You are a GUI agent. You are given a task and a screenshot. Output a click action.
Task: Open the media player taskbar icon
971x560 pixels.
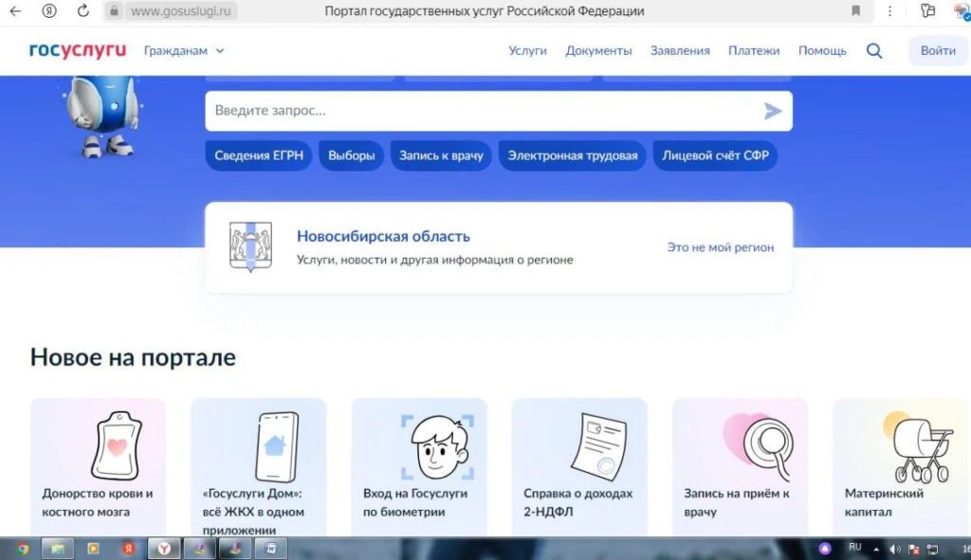[x=93, y=549]
